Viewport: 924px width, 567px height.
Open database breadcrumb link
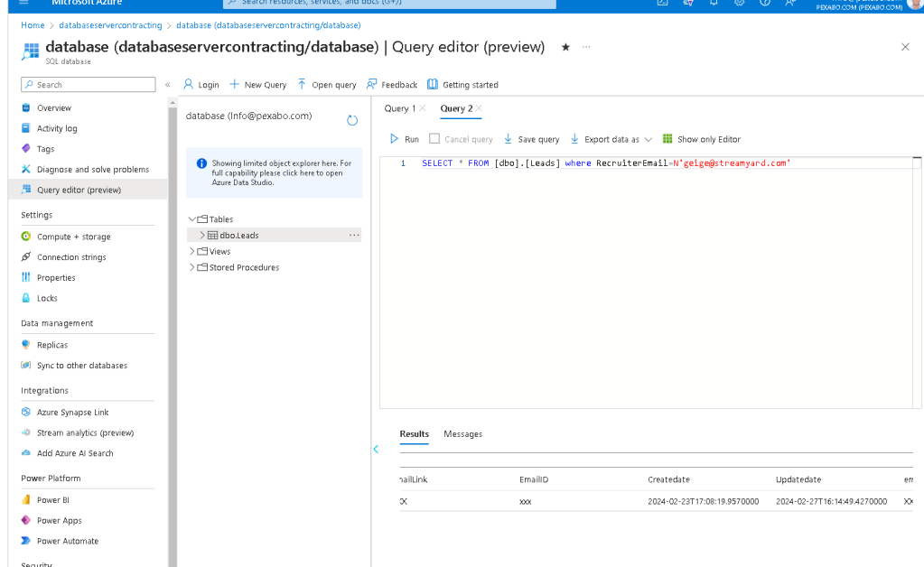[x=268, y=25]
